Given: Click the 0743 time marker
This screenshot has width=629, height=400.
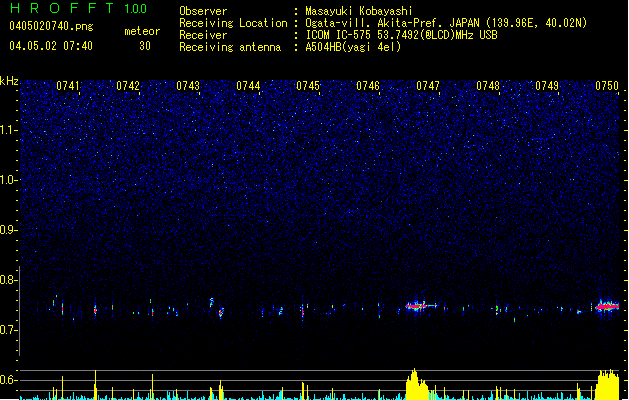Looking at the screenshot, I should (x=188, y=86).
